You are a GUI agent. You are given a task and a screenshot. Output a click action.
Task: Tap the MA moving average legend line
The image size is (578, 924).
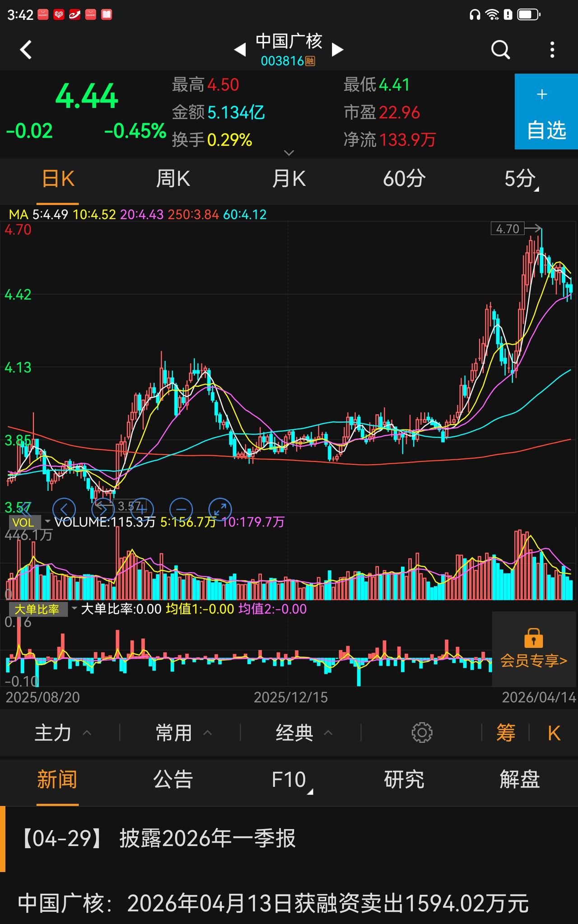(x=138, y=214)
